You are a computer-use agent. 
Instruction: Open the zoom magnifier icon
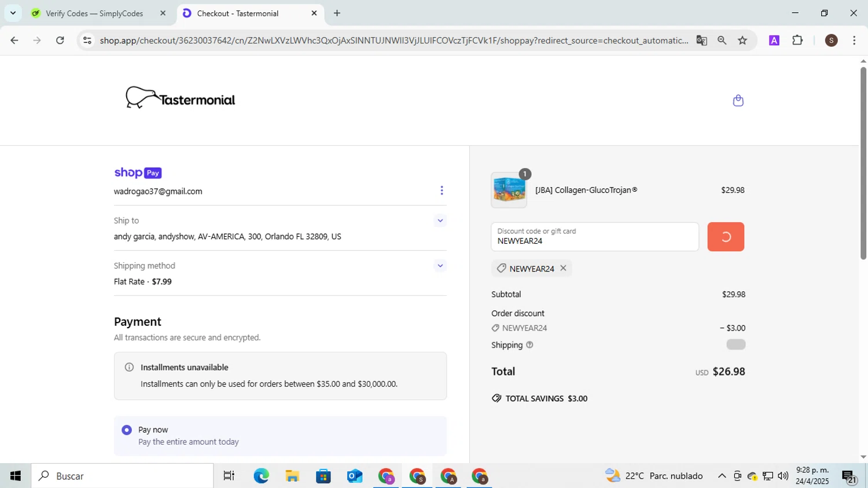click(722, 41)
